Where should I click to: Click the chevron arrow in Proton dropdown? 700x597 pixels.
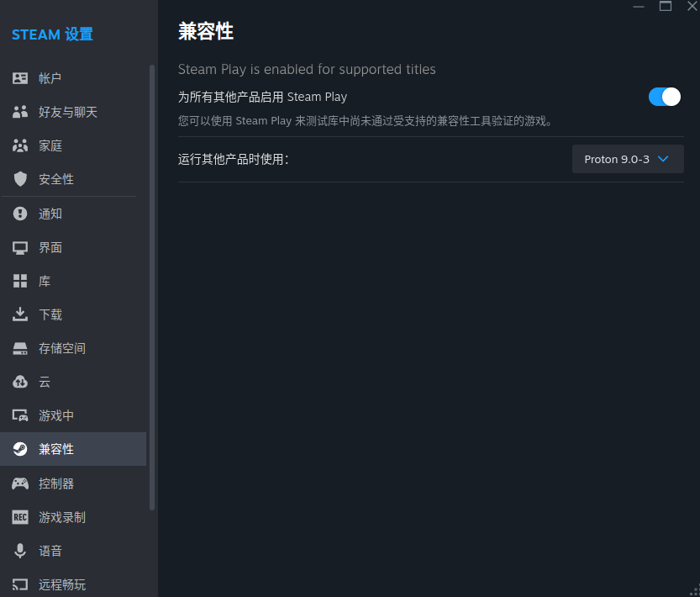pos(663,159)
